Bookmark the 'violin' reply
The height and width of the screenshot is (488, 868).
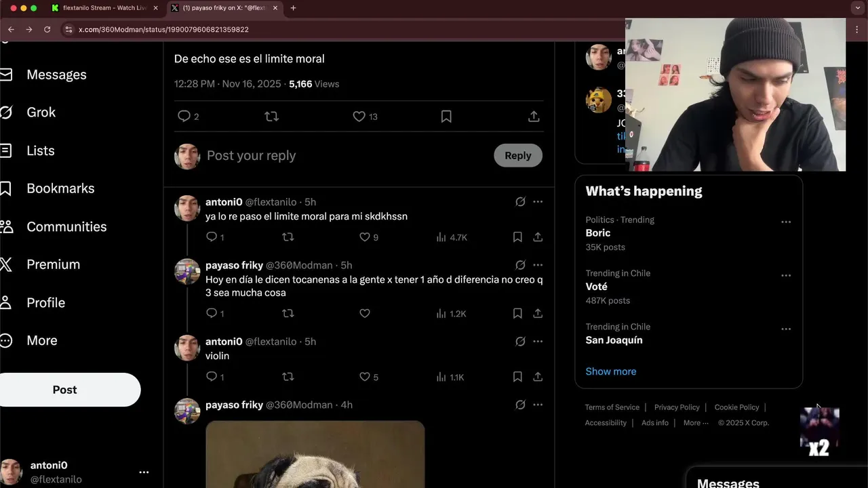[517, 377]
